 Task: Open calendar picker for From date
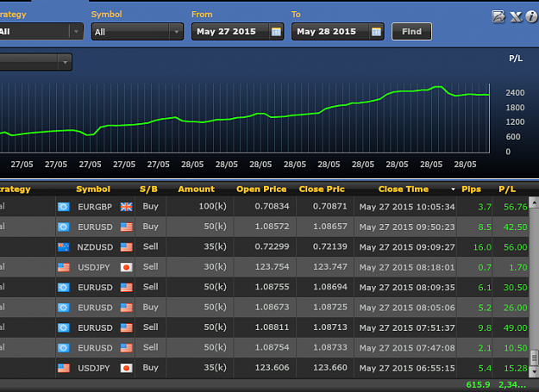(x=276, y=32)
